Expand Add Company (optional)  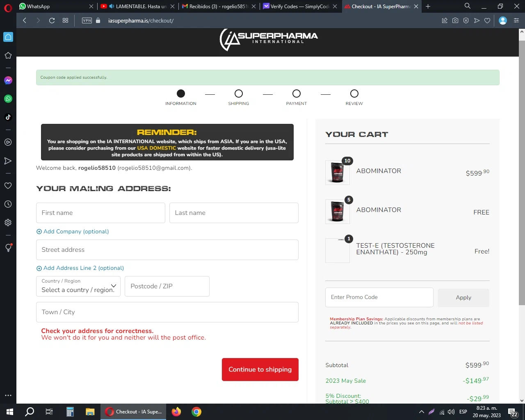click(73, 231)
